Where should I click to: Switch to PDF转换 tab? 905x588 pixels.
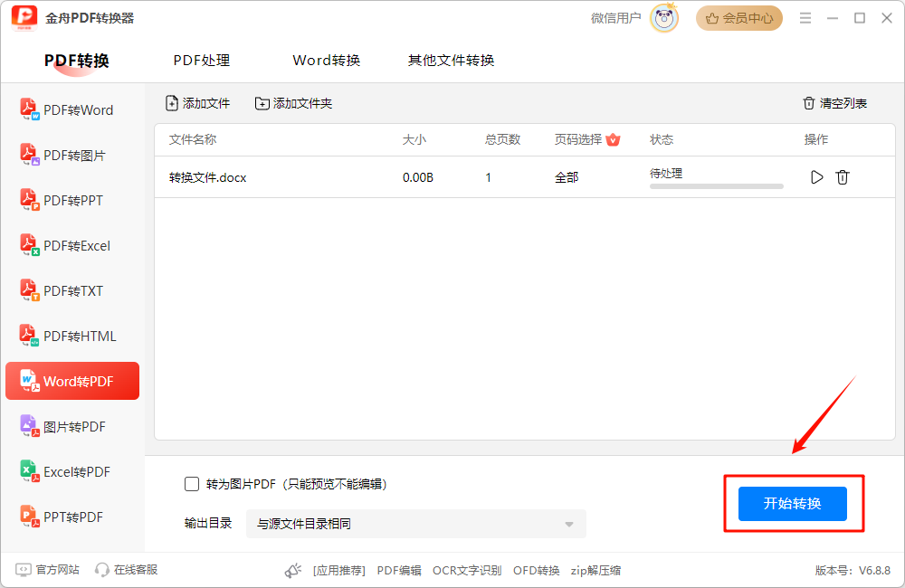click(x=77, y=61)
